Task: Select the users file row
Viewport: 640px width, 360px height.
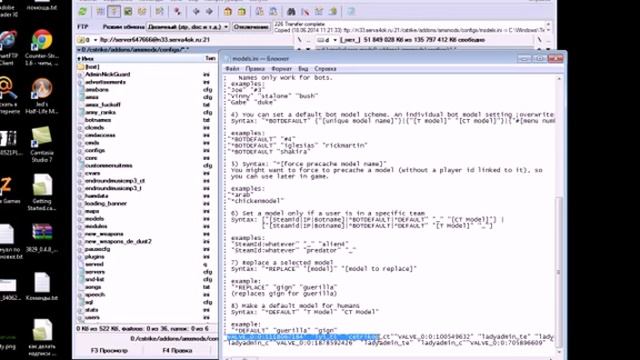Action: (x=147, y=318)
